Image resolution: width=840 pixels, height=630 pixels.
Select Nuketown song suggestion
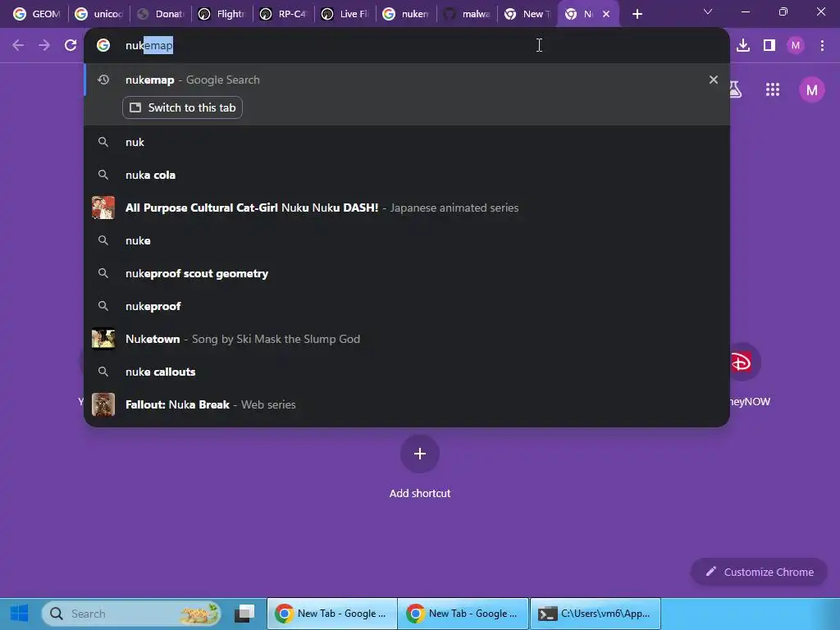coord(407,339)
